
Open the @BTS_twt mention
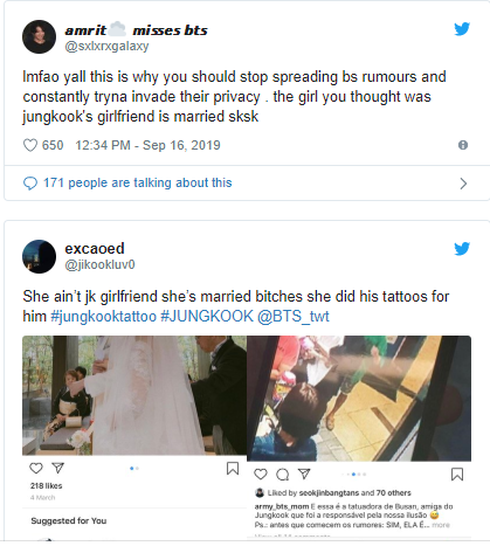(x=293, y=317)
